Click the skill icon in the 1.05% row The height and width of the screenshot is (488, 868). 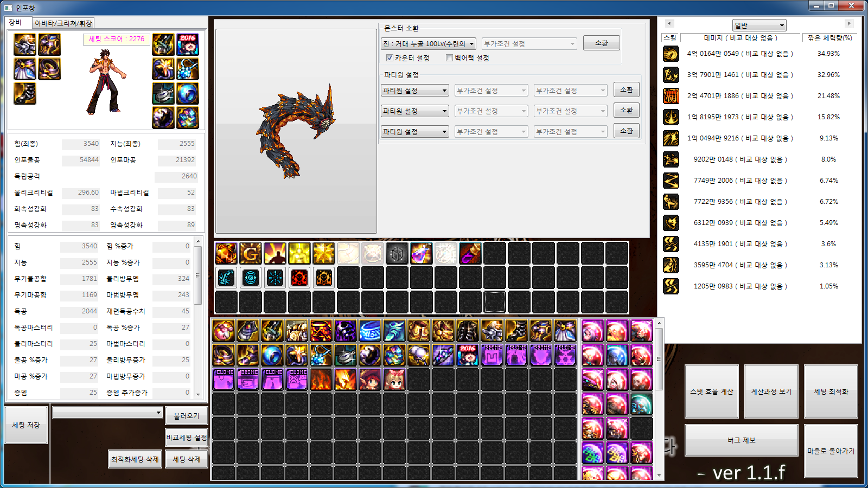click(671, 286)
